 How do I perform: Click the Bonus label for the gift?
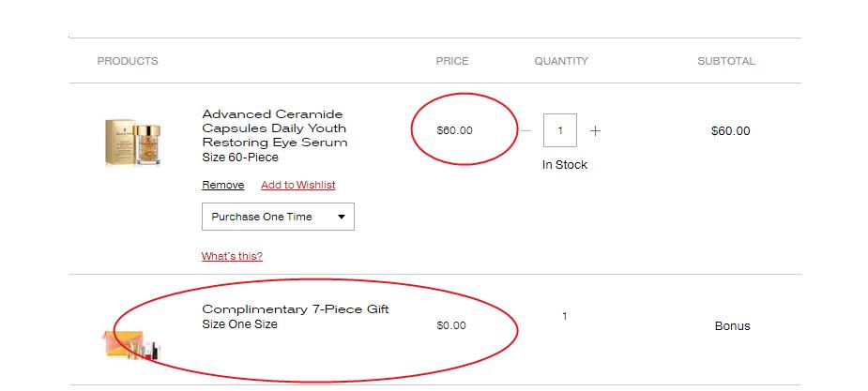click(732, 326)
